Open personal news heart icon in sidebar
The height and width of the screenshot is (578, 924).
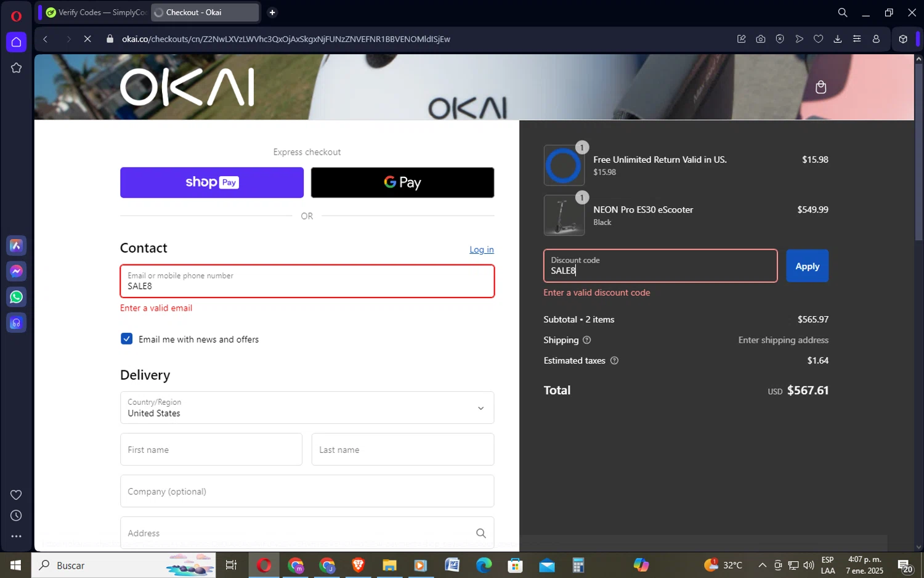(16, 495)
